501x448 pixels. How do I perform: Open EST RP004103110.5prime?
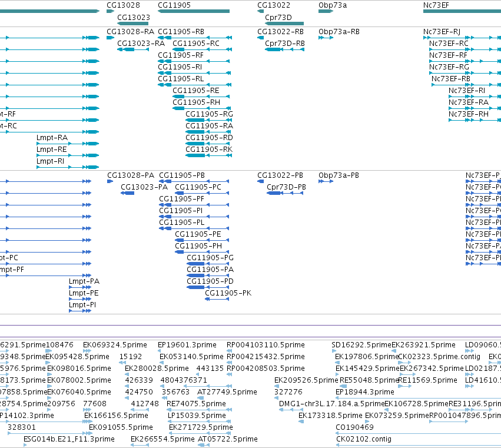pos(266,345)
